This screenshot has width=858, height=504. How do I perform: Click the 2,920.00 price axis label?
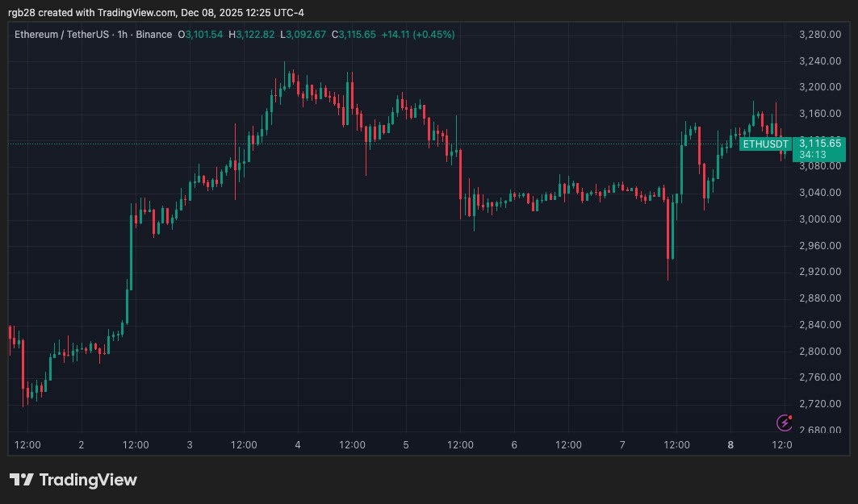point(820,272)
